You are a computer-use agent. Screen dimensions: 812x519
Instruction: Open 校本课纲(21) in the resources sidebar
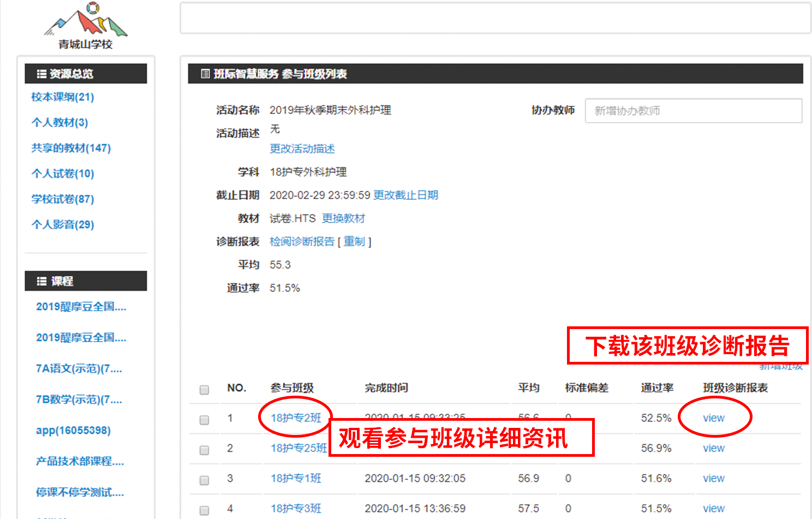63,97
